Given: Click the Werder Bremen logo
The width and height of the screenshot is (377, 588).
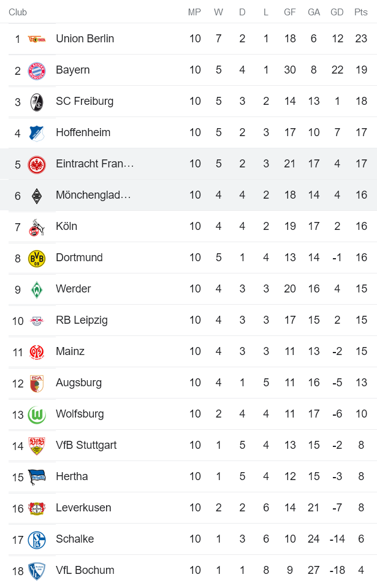Looking at the screenshot, I should (36, 289).
